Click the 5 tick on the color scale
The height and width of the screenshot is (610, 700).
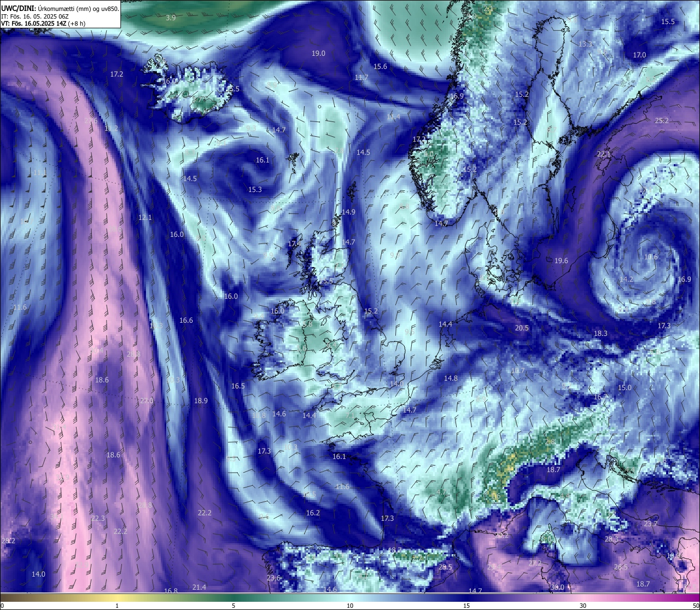(x=234, y=606)
